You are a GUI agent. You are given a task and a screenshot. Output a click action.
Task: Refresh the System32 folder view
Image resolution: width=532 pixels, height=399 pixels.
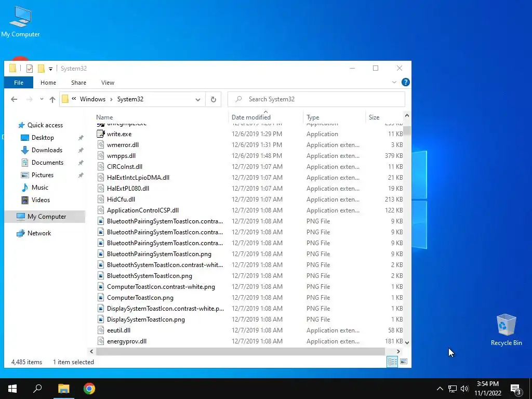(214, 99)
